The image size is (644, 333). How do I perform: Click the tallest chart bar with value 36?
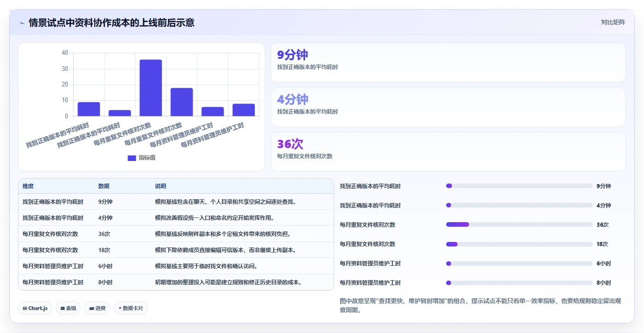point(151,88)
